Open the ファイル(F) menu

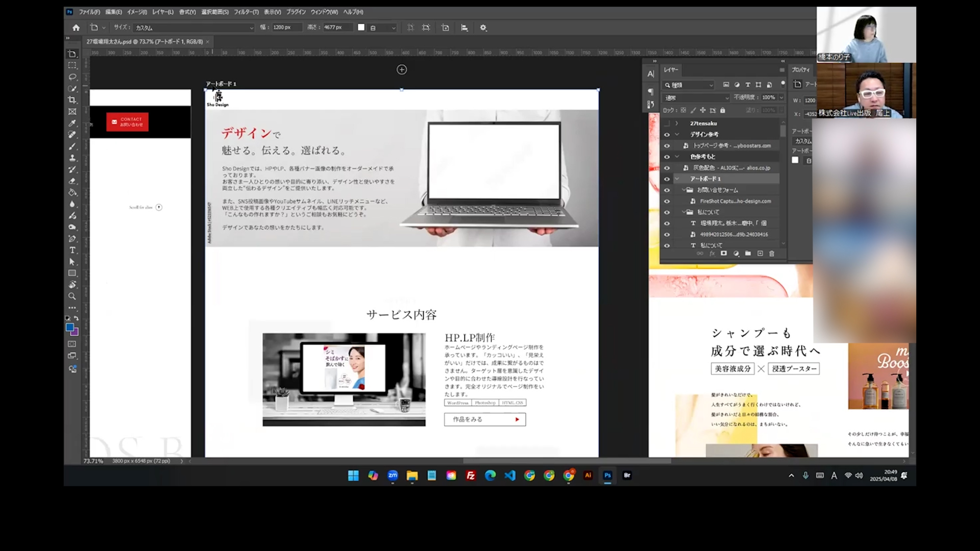[89, 12]
